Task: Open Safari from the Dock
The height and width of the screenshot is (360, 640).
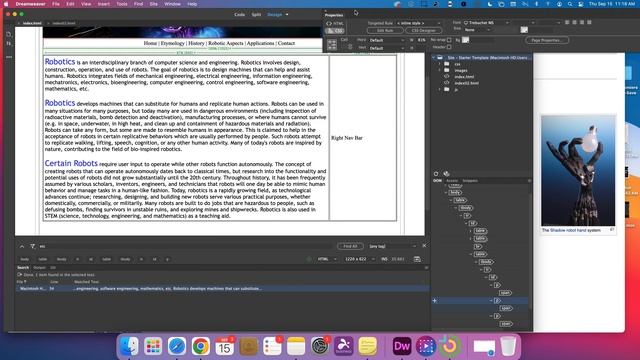Action: click(176, 346)
